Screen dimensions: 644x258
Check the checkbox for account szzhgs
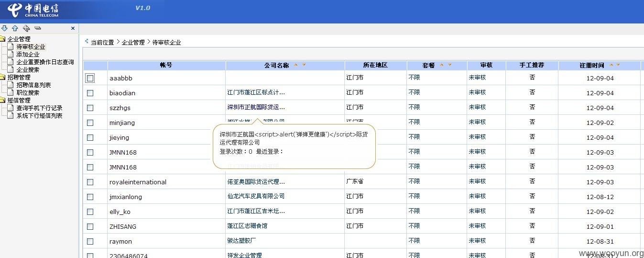coord(90,108)
